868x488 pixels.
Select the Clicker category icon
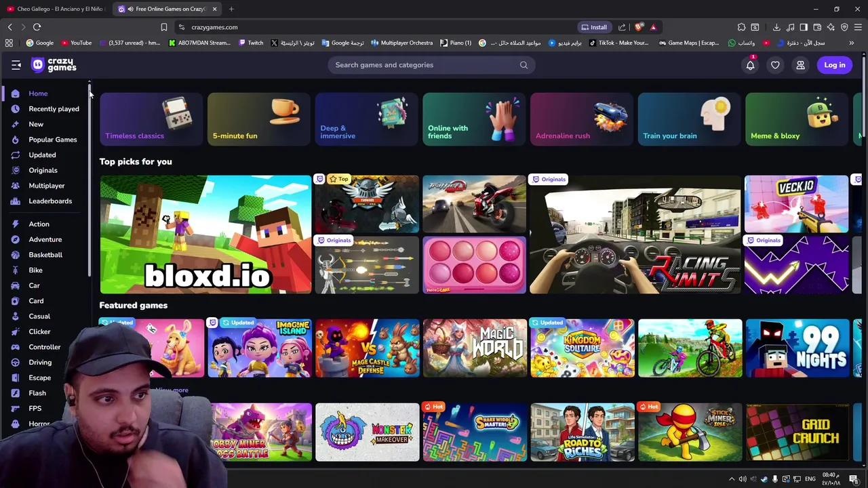15,331
